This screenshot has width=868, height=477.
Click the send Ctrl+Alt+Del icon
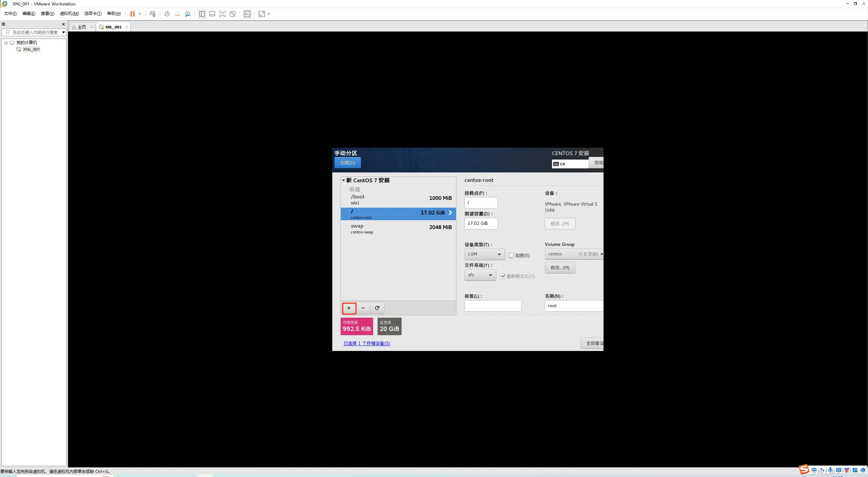(x=153, y=14)
